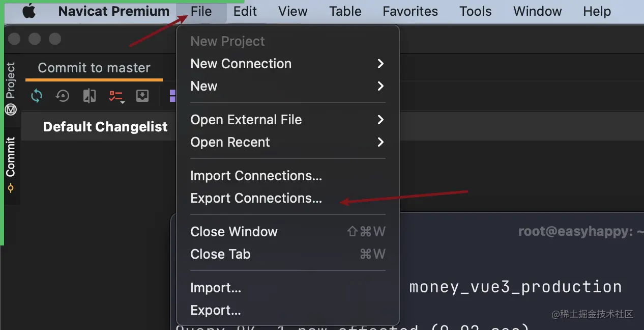
Task: Click the Show Diff icon
Action: pos(90,96)
